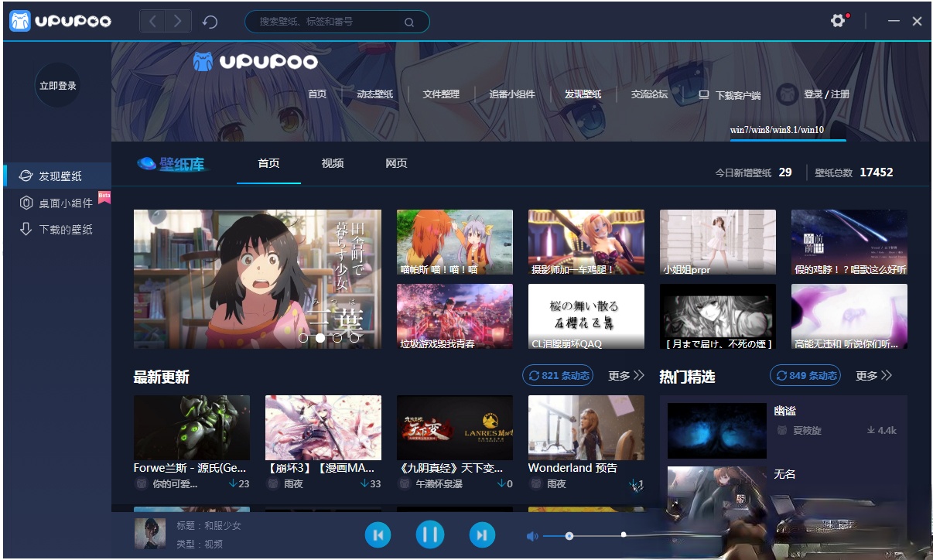The width and height of the screenshot is (933, 560).
Task: Switch to the 网页 tab
Action: click(396, 164)
